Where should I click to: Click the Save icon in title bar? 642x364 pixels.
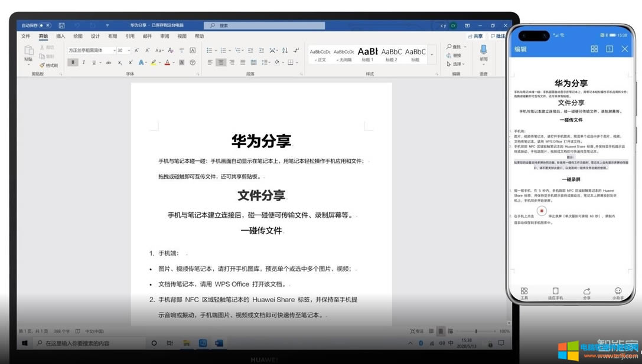(x=61, y=26)
